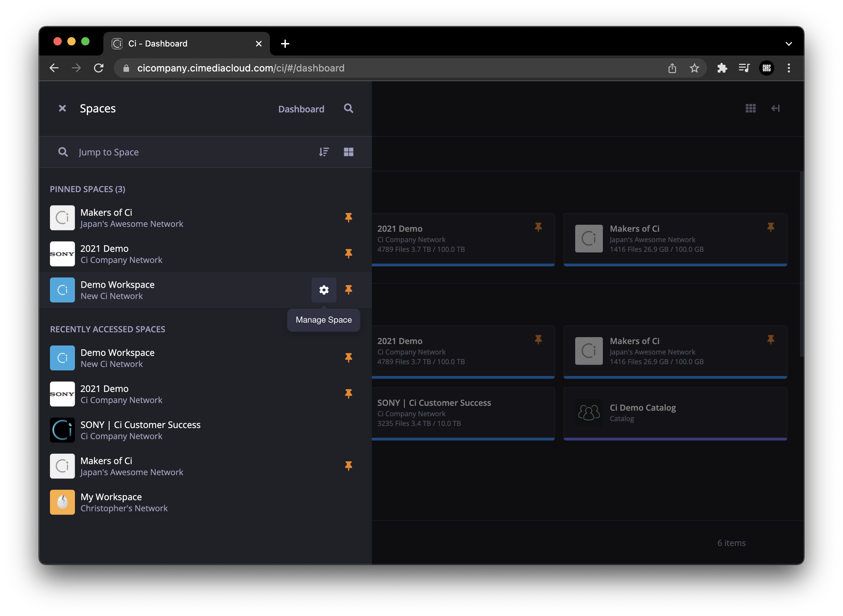The image size is (843, 616).
Task: Unpin Demo Workspace in Pinned Spaces
Action: tap(349, 290)
